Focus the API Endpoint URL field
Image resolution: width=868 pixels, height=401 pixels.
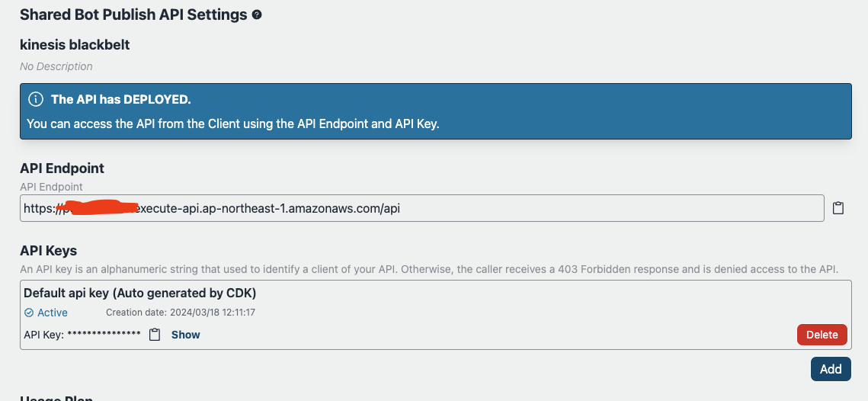point(457,208)
